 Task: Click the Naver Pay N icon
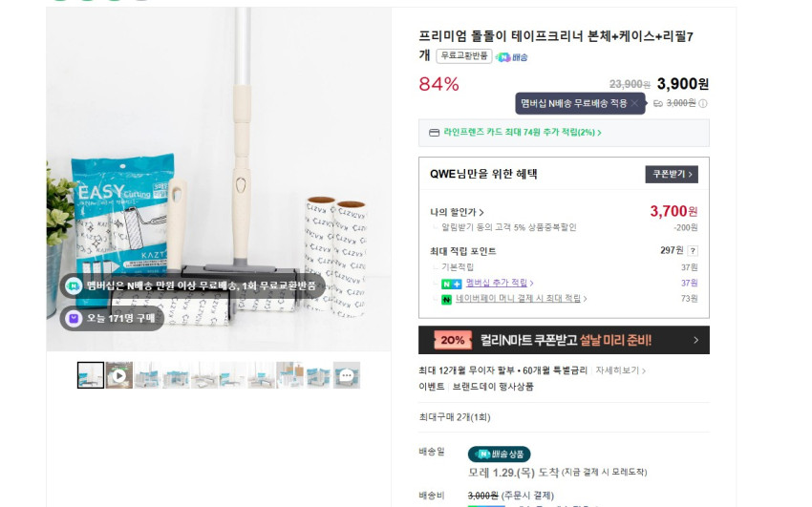[x=446, y=299]
